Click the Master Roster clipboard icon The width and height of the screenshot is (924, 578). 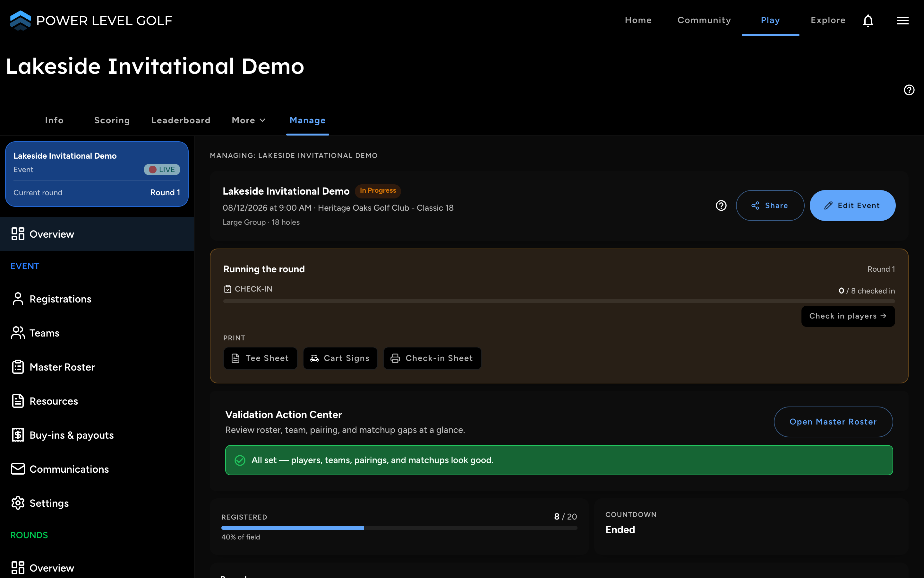(18, 367)
